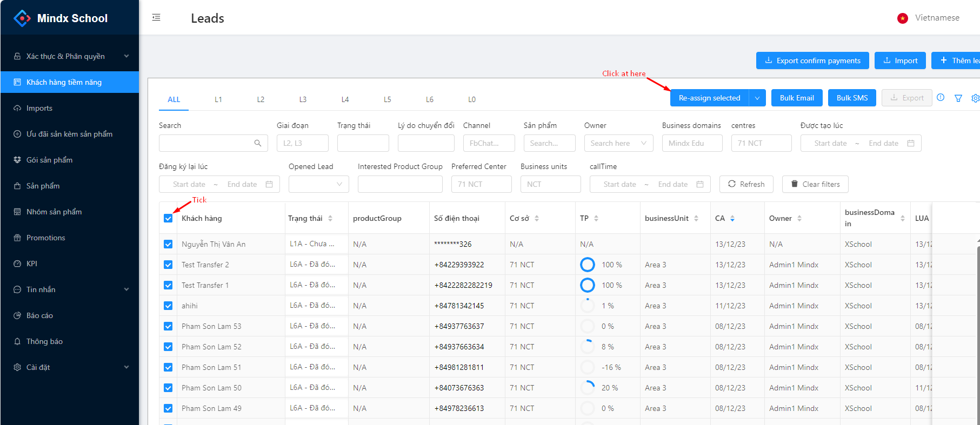This screenshot has width=980, height=425.
Task: Click TP progress circle for Test Transfer 2
Action: (x=588, y=265)
